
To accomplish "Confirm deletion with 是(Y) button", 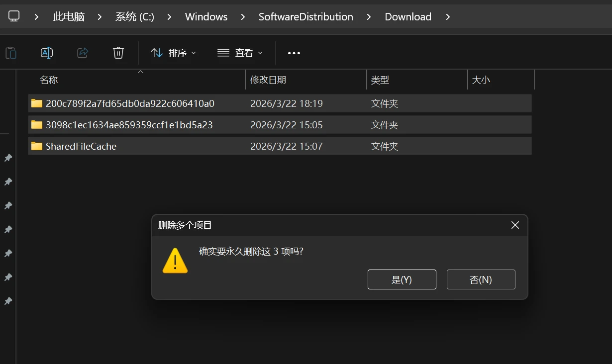I will [402, 279].
